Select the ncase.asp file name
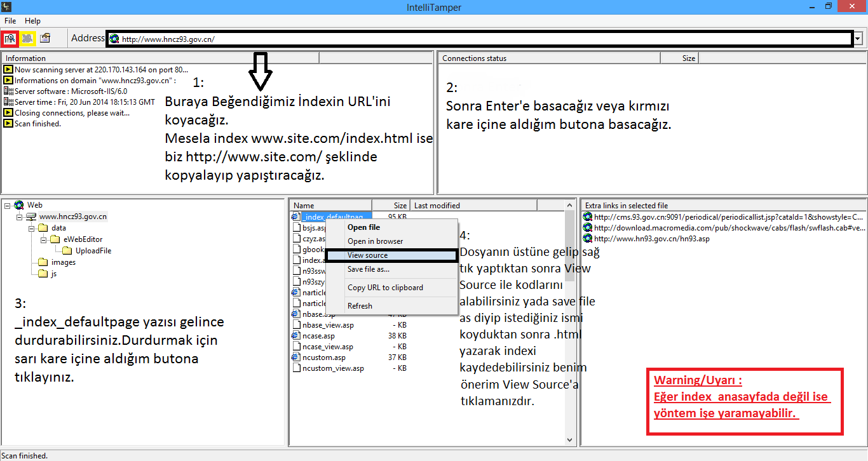Viewport: 868px width, 461px height. point(318,336)
